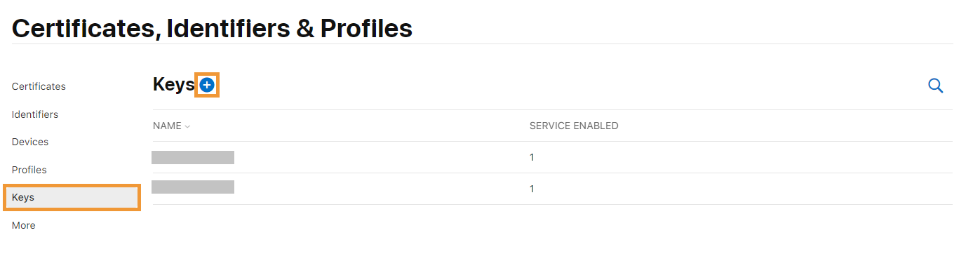Add a new key with plus icon
The width and height of the screenshot is (980, 261).
pyautogui.click(x=207, y=85)
